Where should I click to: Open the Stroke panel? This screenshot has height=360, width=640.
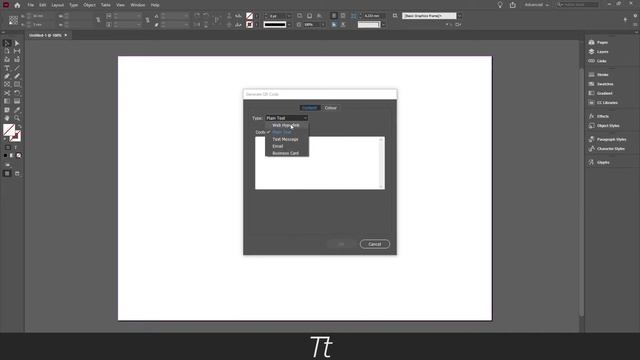tap(598, 75)
